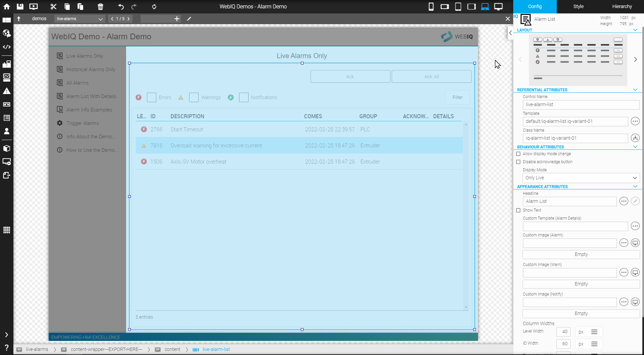Click the Refresh icon in toolbar
This screenshot has width=644, height=355.
pyautogui.click(x=154, y=6)
